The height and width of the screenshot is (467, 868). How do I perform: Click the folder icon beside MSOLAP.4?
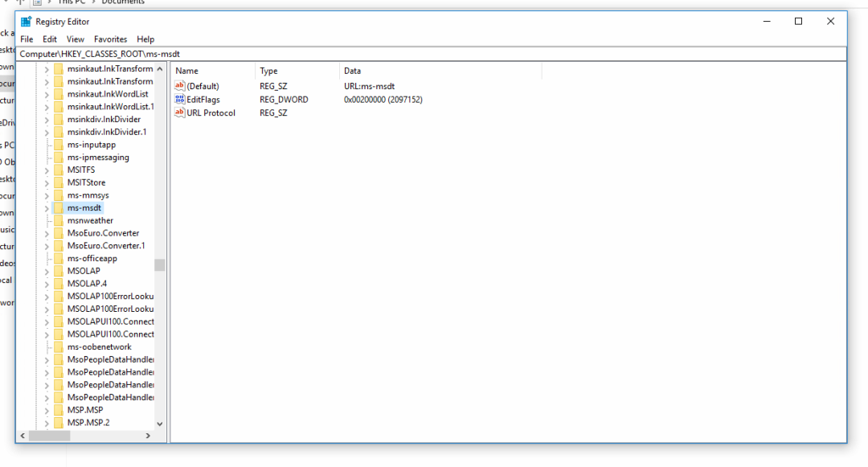59,284
